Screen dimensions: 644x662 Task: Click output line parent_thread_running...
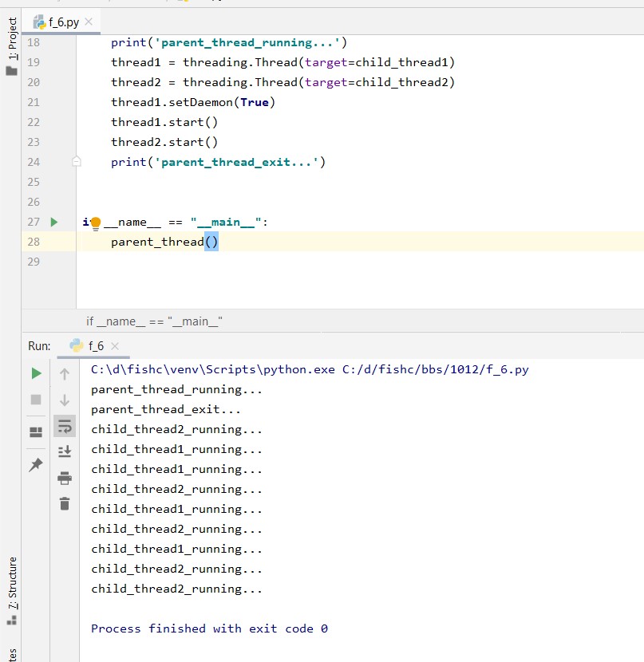coord(176,389)
